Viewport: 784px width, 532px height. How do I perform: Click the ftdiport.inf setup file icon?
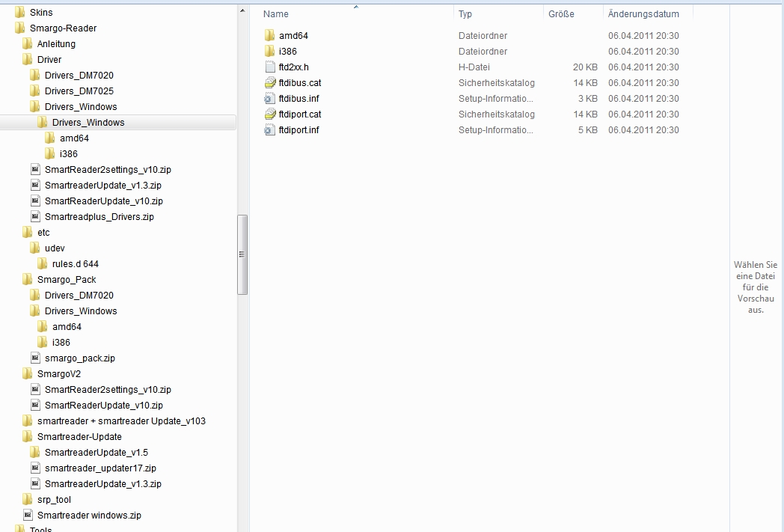pos(270,130)
